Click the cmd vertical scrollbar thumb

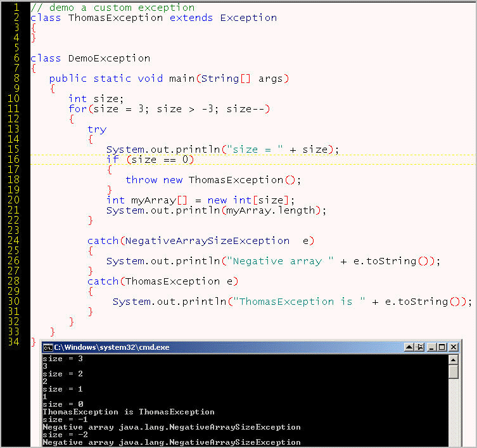click(454, 372)
